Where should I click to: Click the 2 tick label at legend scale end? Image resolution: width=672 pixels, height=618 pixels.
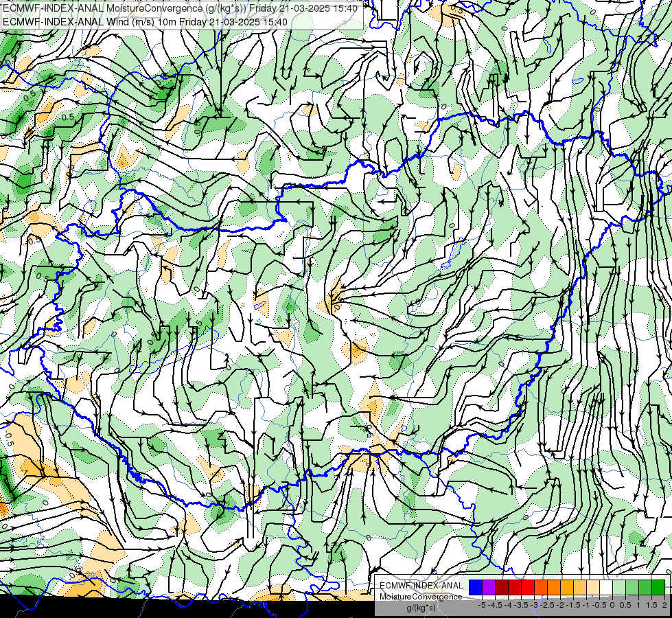664,605
